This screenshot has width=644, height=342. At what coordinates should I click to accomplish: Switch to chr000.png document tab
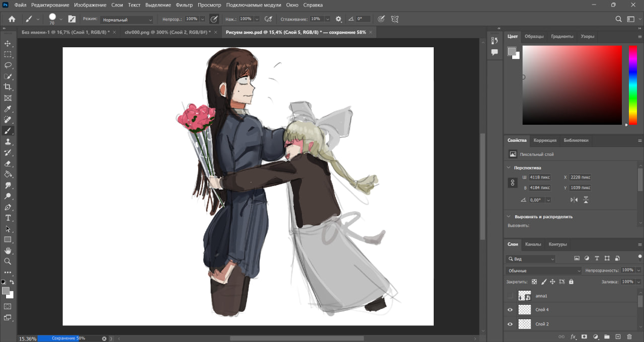coord(167,32)
